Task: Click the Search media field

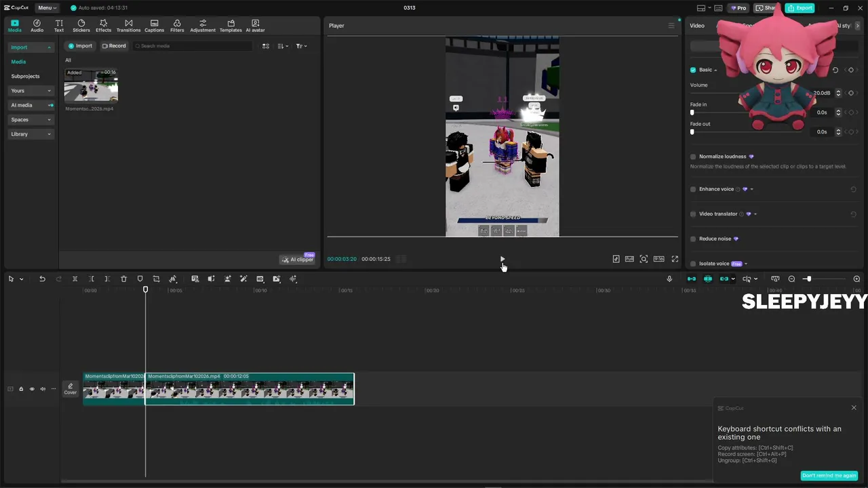Action: pos(192,46)
